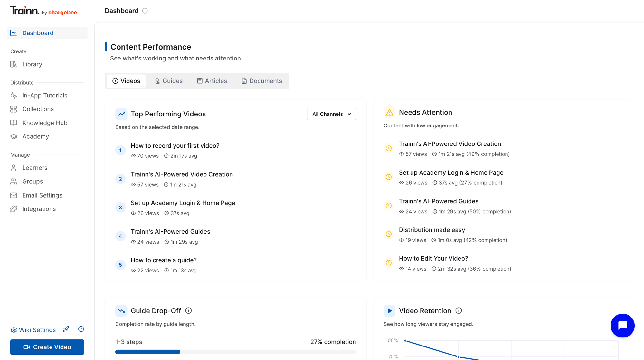The width and height of the screenshot is (644, 360).
Task: Click 2m 32s avg (36% completion) text
Action: (474, 269)
